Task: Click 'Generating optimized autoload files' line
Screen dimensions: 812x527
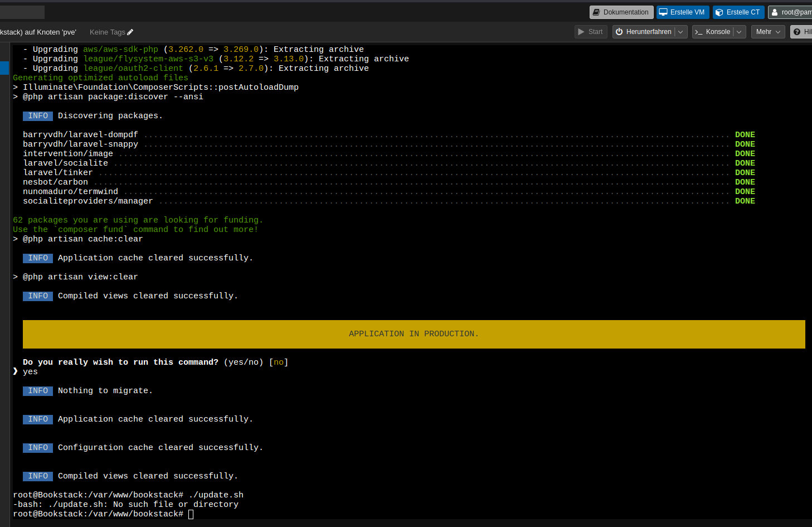Action: 100,78
